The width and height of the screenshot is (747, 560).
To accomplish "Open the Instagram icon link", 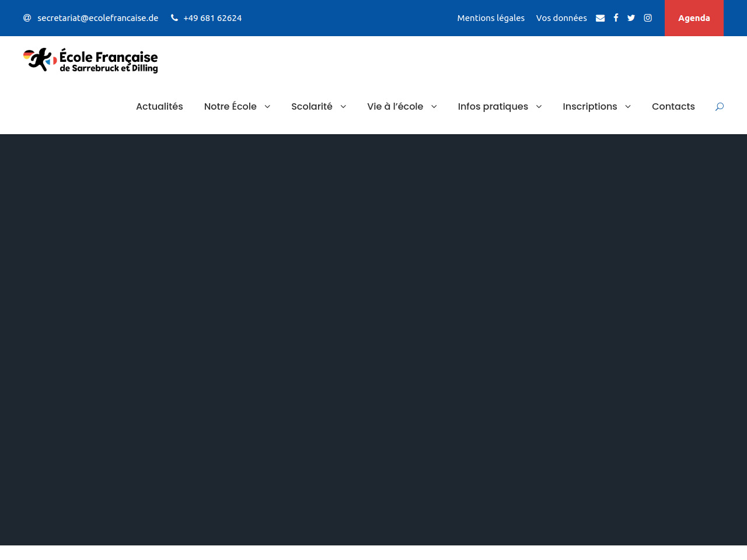I will 648,18.
